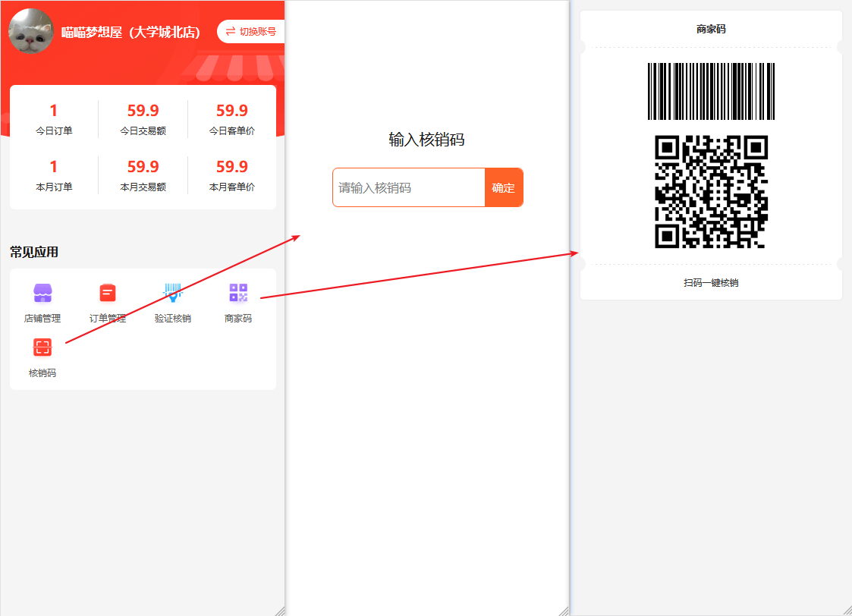The width and height of the screenshot is (852, 616).
Task: Click the 核销码 label under the scan icon
Action: 42,372
